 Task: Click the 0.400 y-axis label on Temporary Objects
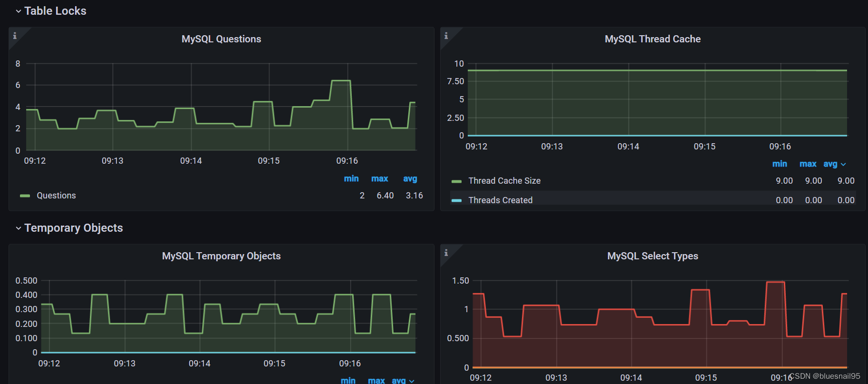click(26, 295)
